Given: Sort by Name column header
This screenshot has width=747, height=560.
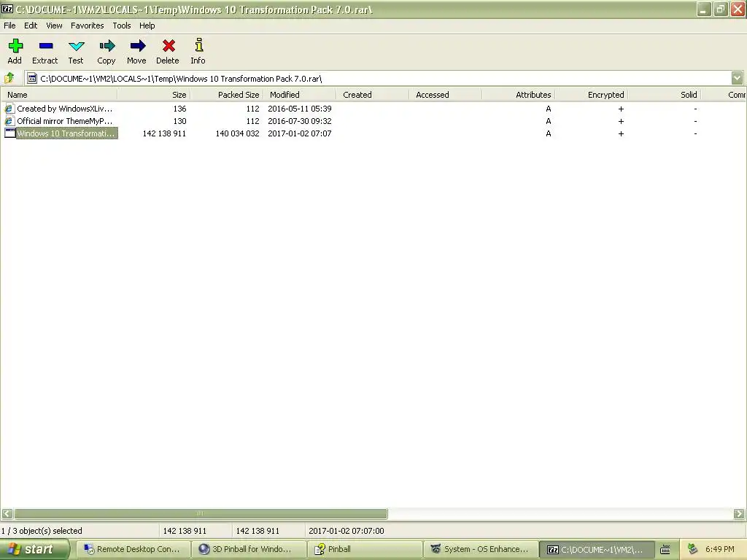Looking at the screenshot, I should click(59, 95).
